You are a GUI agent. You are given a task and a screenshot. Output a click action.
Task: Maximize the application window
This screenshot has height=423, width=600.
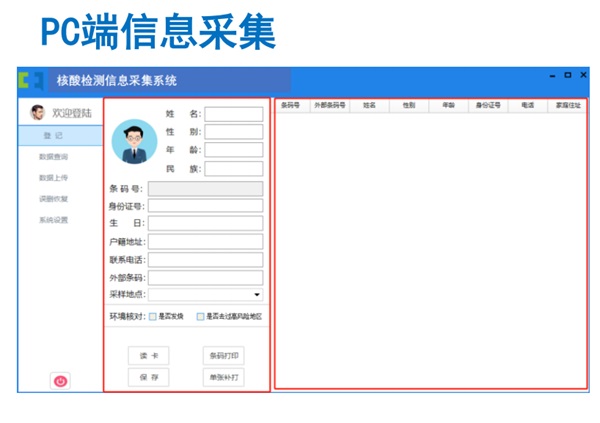(x=568, y=75)
